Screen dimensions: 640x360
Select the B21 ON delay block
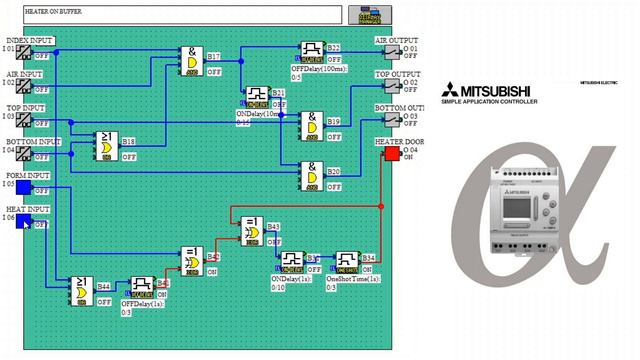(x=257, y=97)
